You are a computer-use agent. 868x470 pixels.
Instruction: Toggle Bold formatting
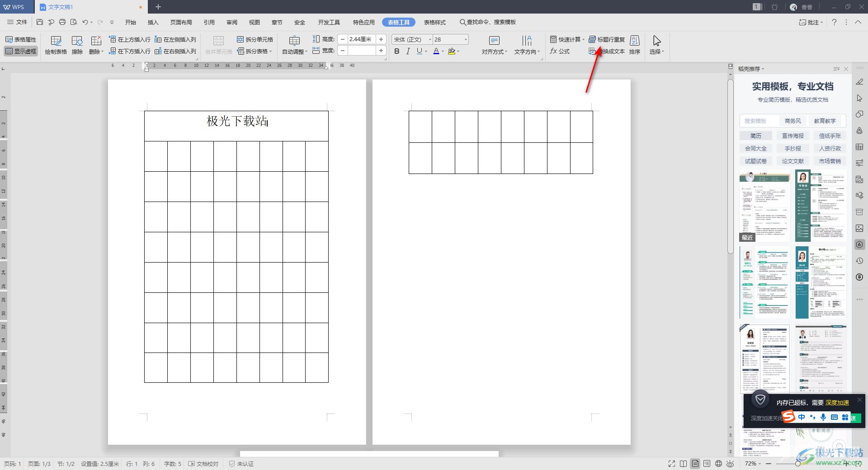pyautogui.click(x=397, y=51)
